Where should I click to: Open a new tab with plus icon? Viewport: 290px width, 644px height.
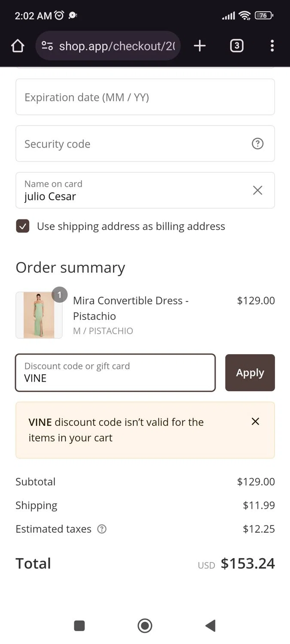(200, 46)
